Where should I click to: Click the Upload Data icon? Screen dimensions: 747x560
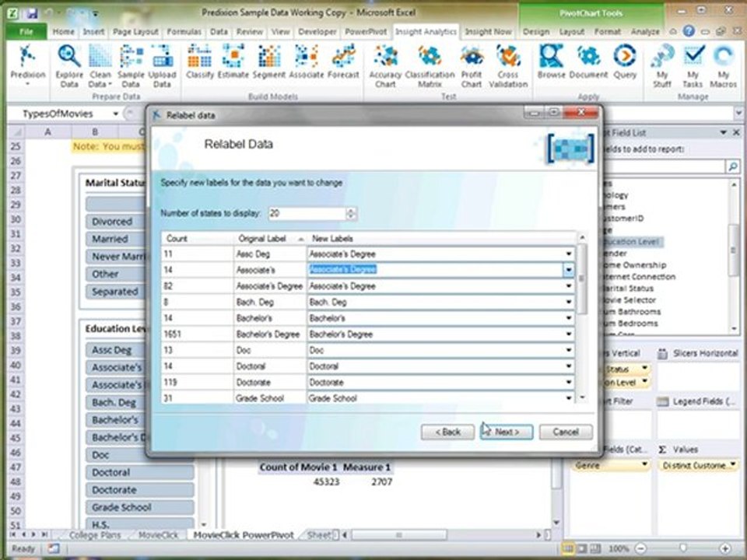pyautogui.click(x=162, y=65)
